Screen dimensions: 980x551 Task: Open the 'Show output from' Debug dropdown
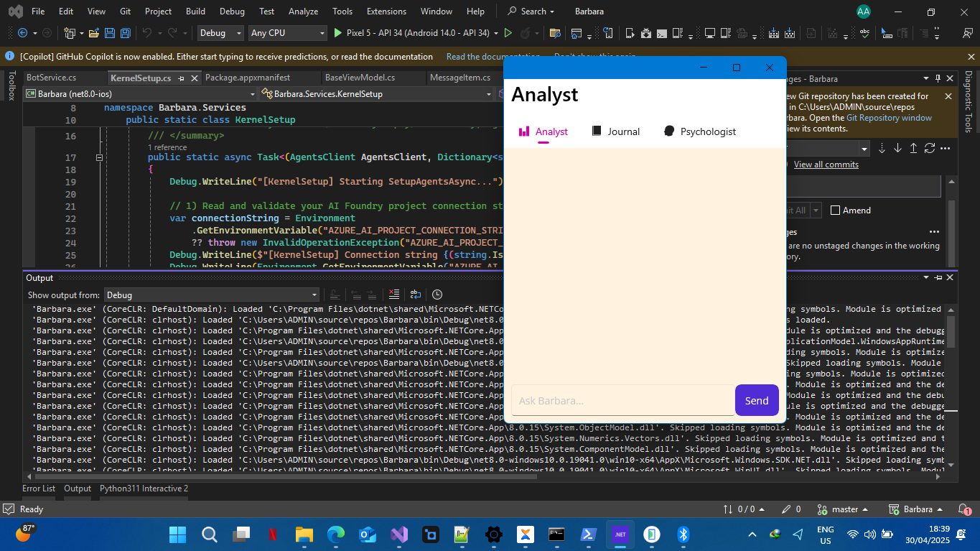coord(212,295)
